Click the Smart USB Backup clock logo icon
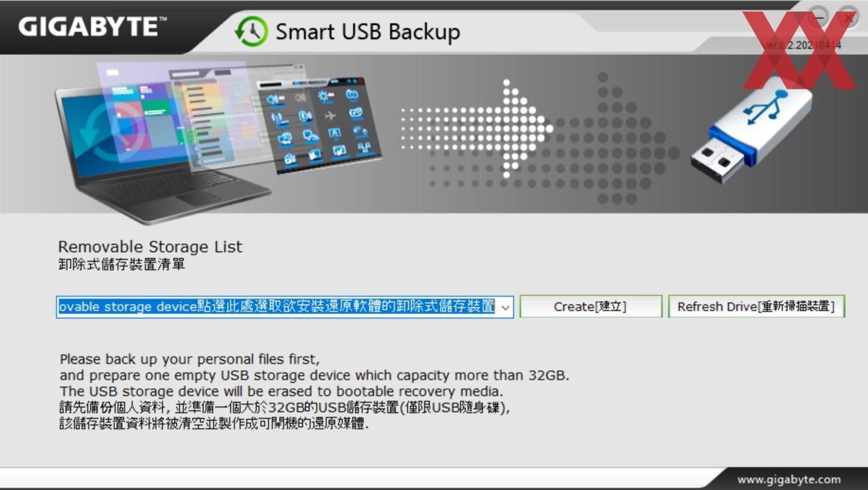 click(x=251, y=31)
